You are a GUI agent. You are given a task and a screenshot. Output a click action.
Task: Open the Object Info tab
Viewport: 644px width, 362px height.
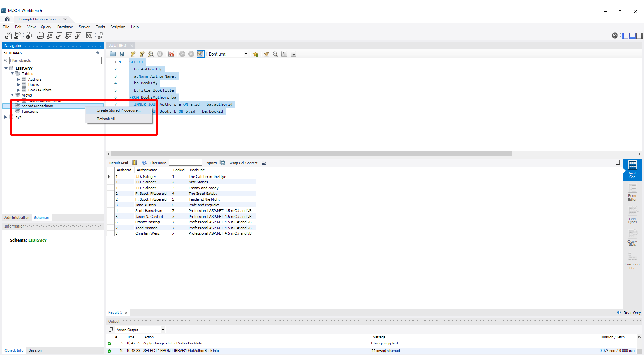point(14,350)
